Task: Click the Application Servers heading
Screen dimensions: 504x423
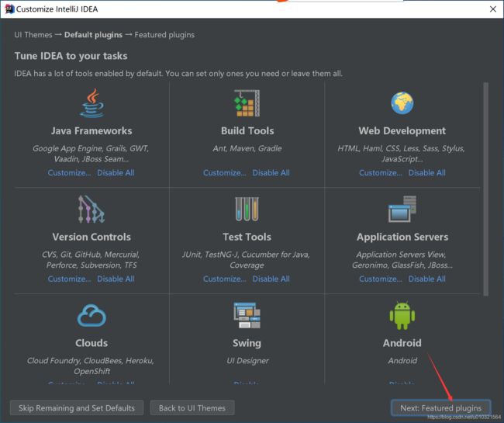Action: pos(402,237)
